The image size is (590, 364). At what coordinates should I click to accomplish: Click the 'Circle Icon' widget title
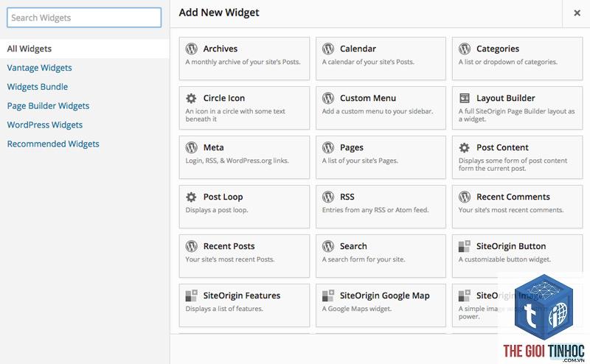(224, 98)
